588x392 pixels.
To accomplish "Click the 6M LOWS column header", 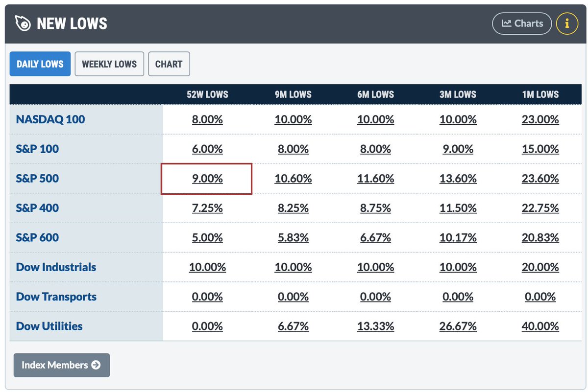I will coord(375,94).
